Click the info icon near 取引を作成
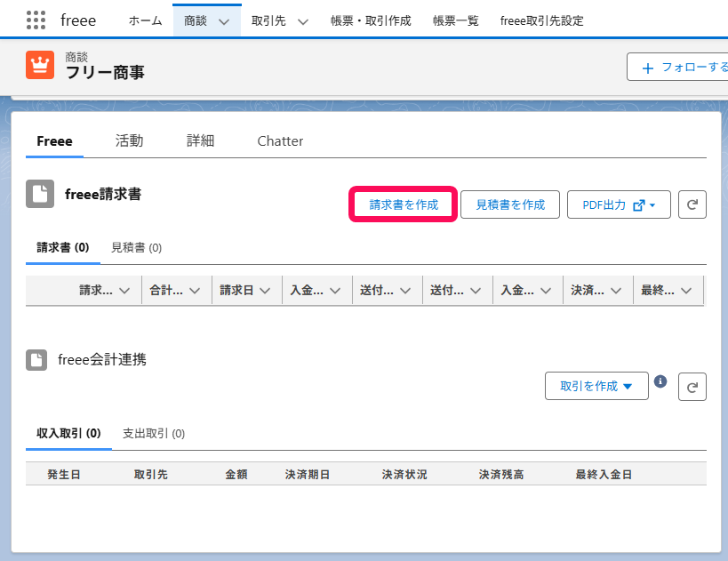Image resolution: width=728 pixels, height=561 pixels. [x=660, y=381]
